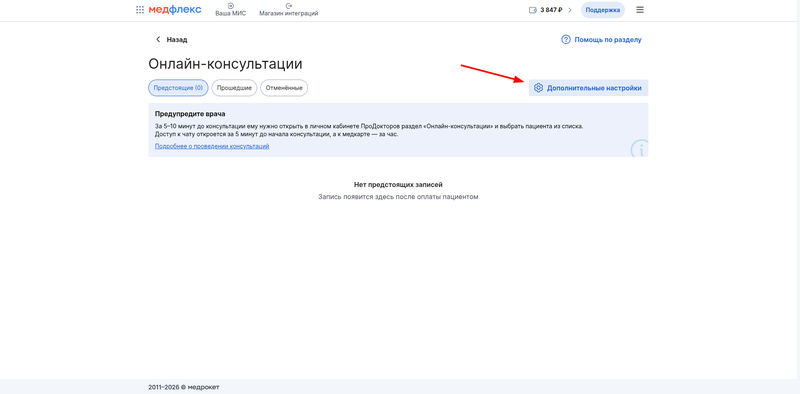
Task: Open Помощь по разделу
Action: pyautogui.click(x=601, y=39)
